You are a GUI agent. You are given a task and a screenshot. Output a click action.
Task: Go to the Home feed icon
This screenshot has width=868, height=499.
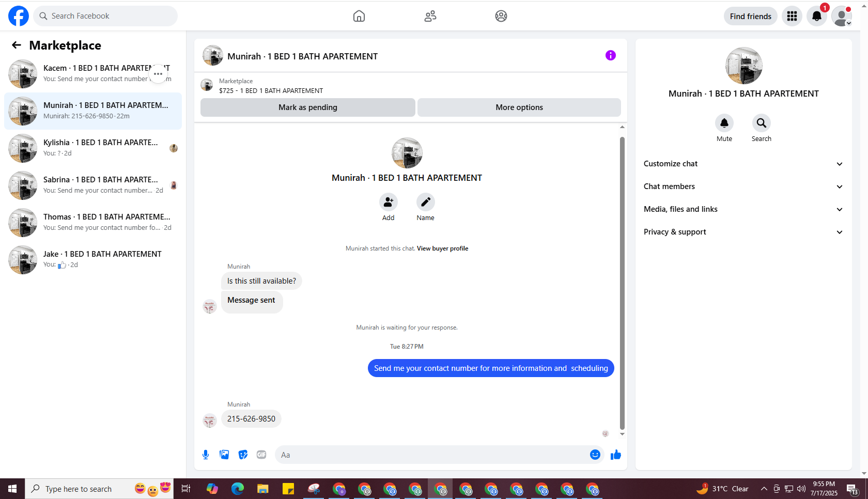(x=359, y=16)
